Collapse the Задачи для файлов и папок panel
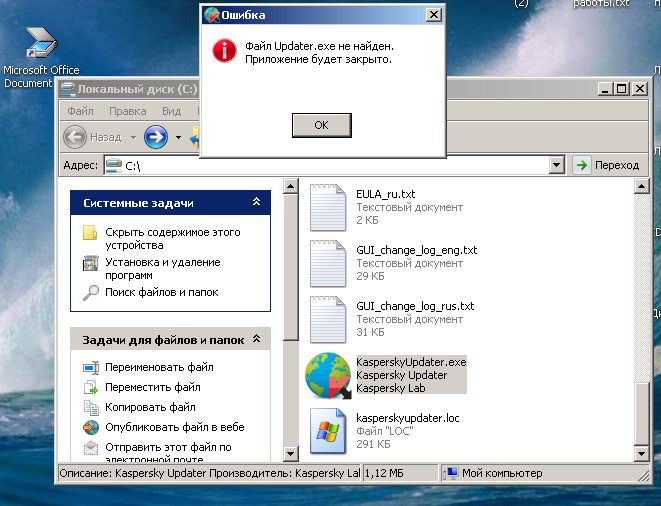The height and width of the screenshot is (506, 661). point(256,340)
